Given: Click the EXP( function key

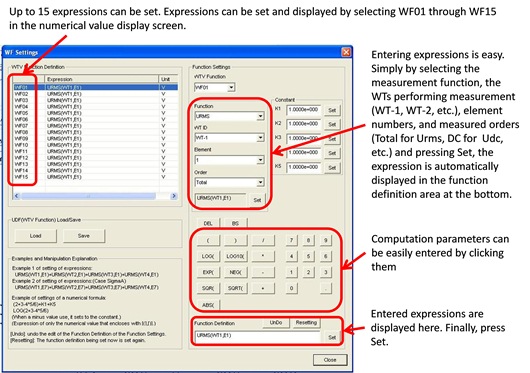Looking at the screenshot, I should (x=208, y=272).
